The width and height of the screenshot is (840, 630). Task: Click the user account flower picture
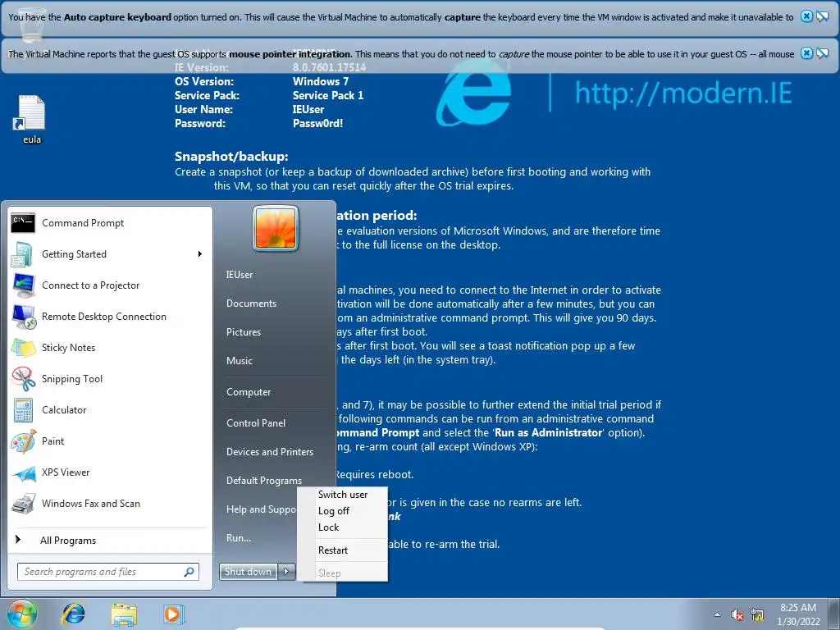276,228
